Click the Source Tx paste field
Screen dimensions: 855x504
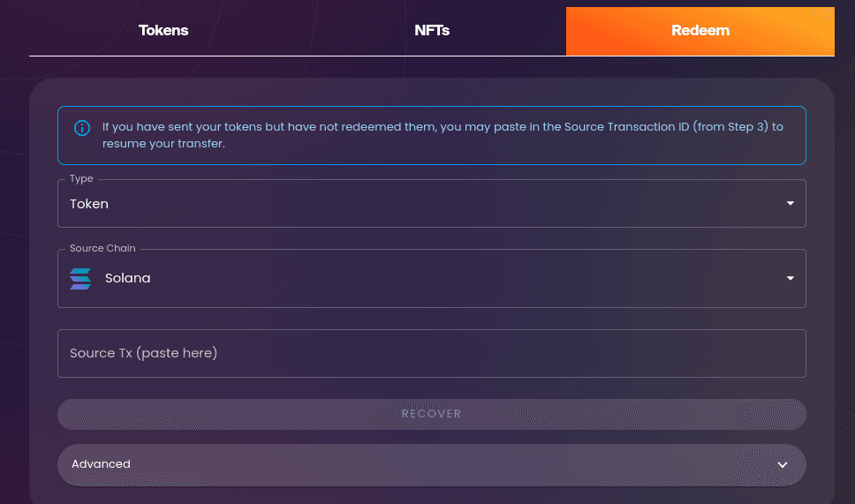click(x=432, y=353)
